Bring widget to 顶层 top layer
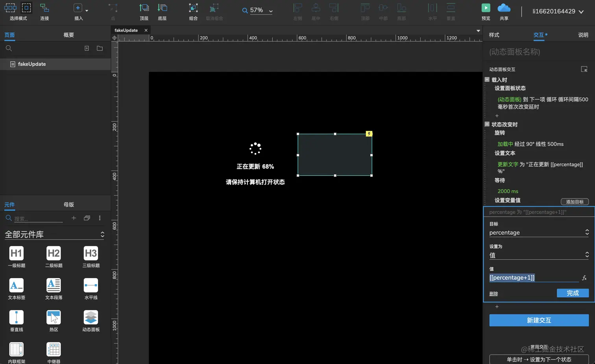 [144, 12]
